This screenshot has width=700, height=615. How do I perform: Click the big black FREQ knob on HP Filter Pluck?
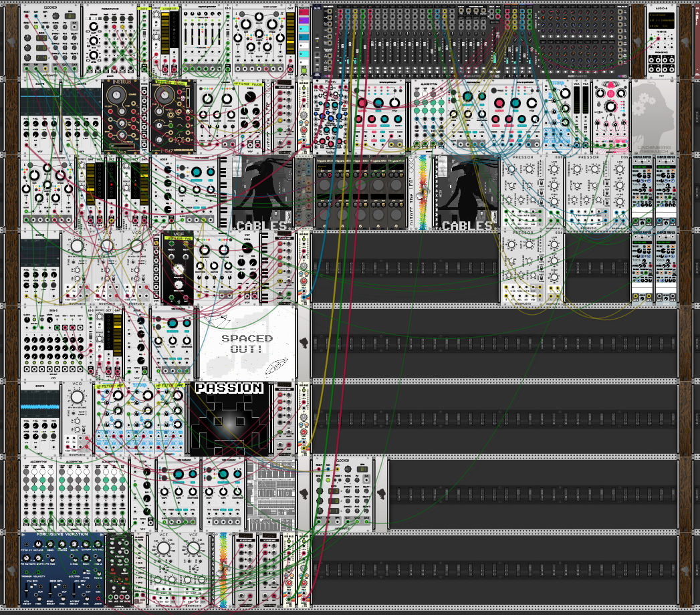tap(250, 96)
